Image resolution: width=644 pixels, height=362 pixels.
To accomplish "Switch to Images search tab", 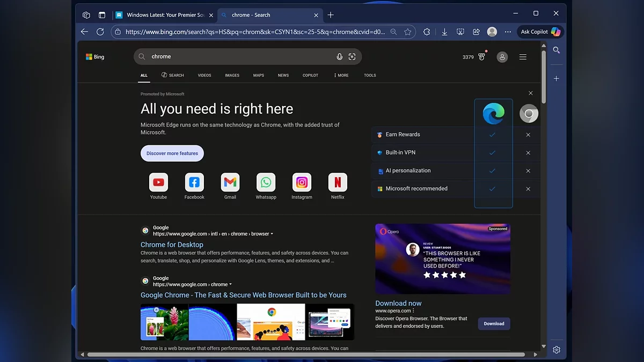I will point(232,76).
